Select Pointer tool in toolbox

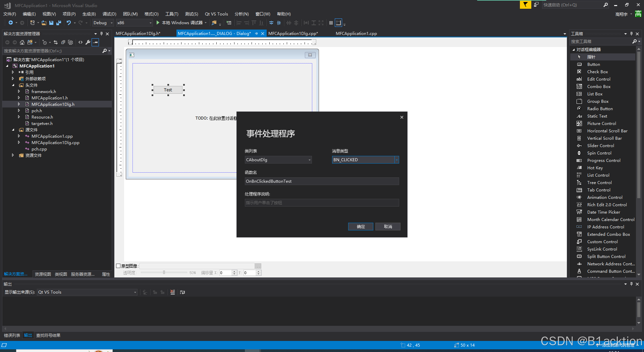click(603, 57)
